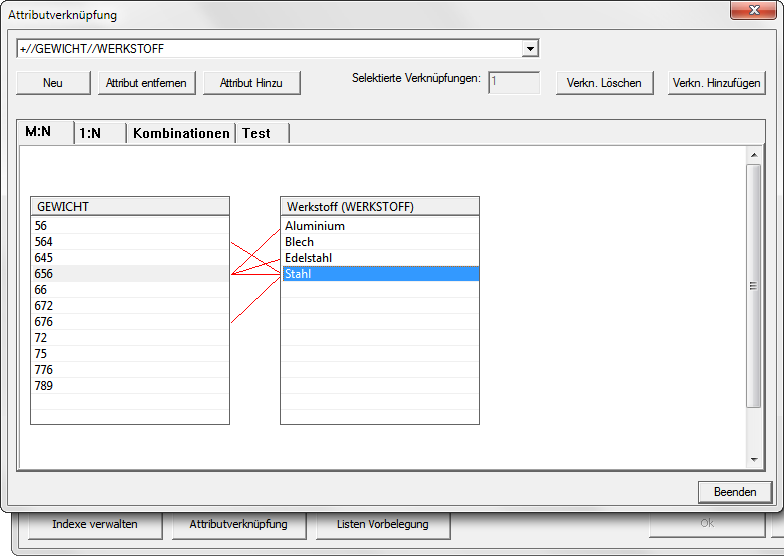Click Verkn. Hinzufügen button
784x556 pixels.
click(716, 83)
